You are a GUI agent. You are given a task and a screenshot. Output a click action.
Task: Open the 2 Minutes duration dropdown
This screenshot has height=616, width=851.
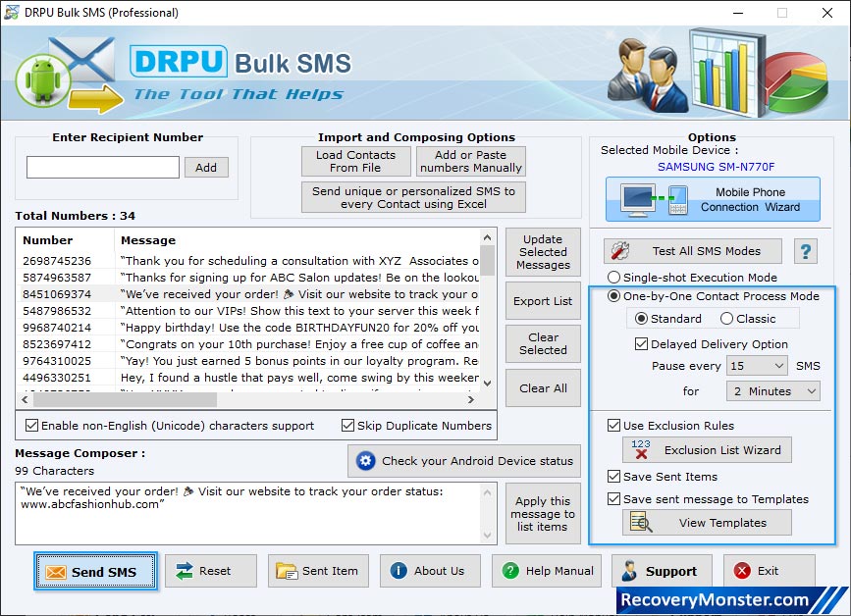pyautogui.click(x=772, y=391)
